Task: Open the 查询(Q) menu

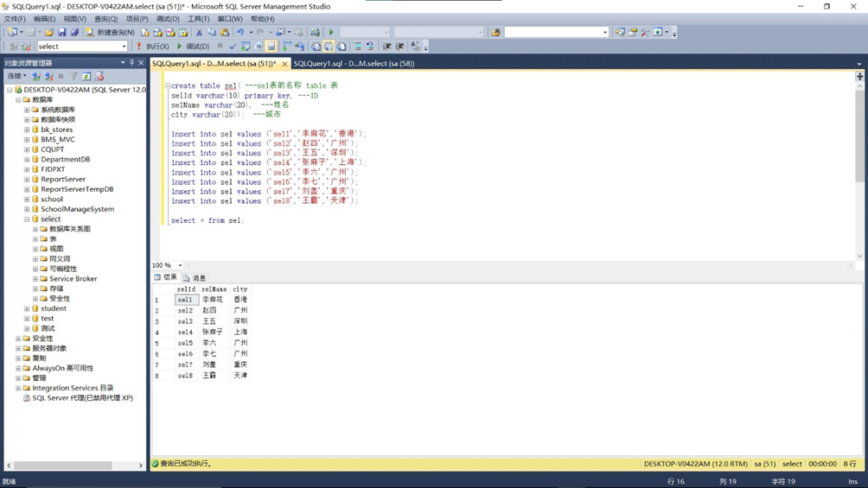Action: click(x=105, y=19)
